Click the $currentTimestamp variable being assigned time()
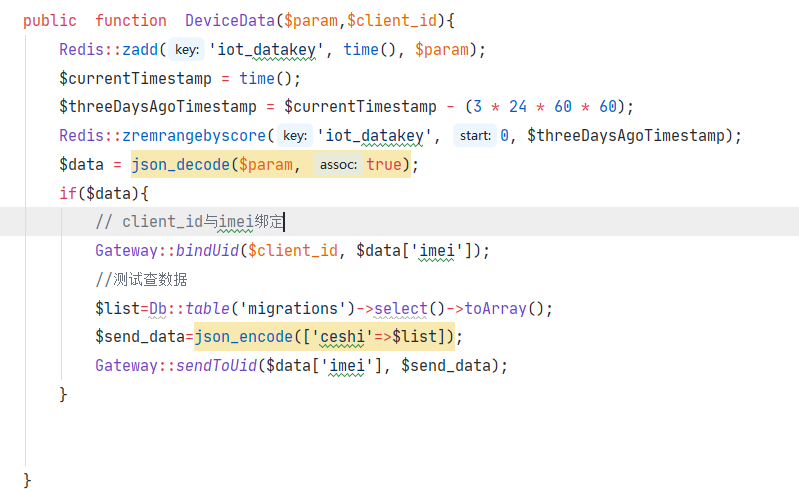The image size is (799, 491). point(135,78)
